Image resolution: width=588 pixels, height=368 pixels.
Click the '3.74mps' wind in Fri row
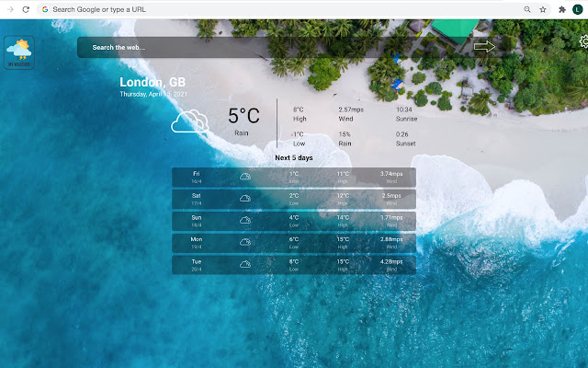tap(391, 174)
